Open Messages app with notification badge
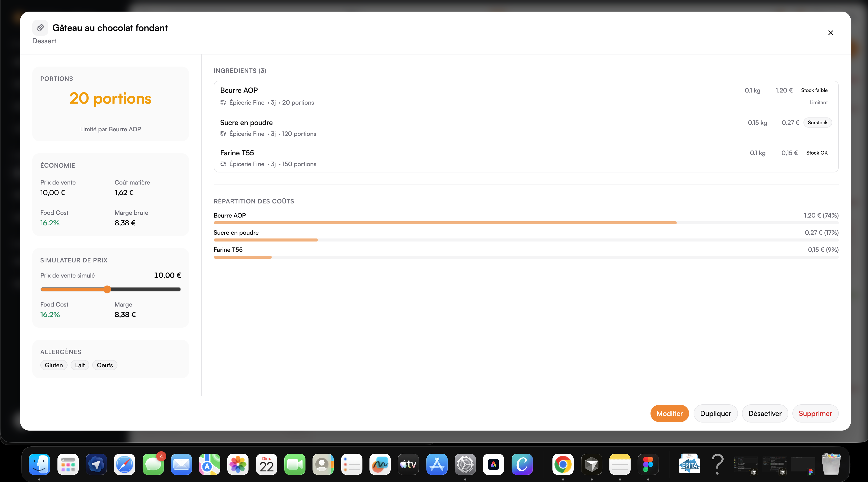The height and width of the screenshot is (482, 868). (x=153, y=464)
